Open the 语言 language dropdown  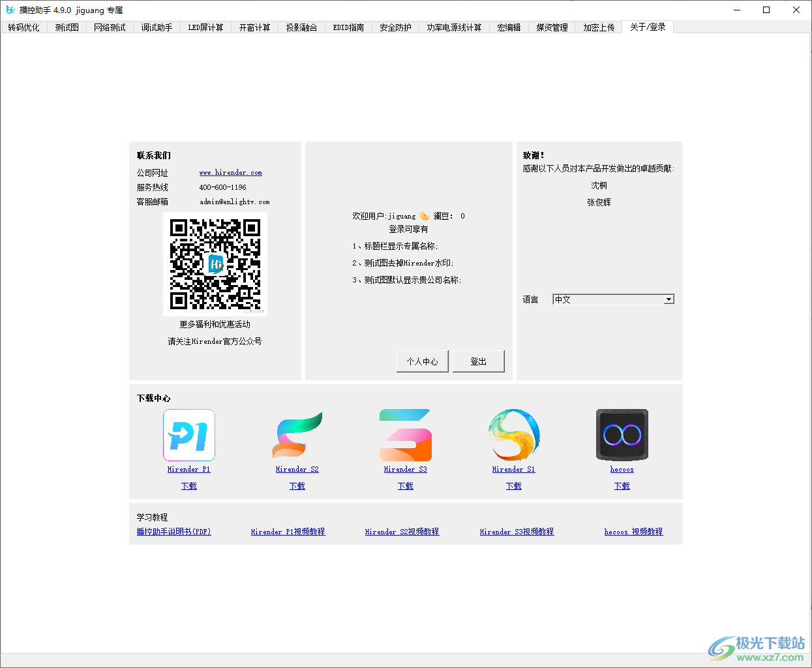(x=669, y=299)
